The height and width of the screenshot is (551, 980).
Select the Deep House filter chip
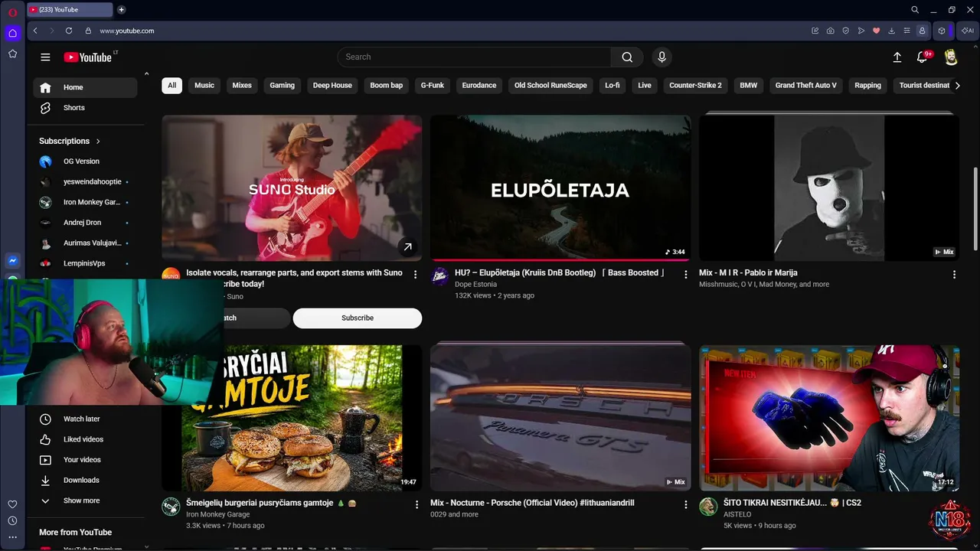point(332,86)
